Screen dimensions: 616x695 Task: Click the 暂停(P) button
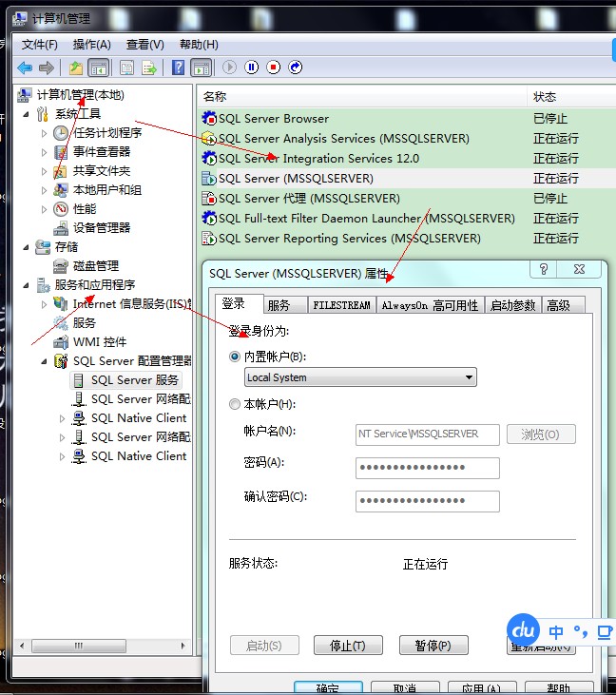pos(433,646)
